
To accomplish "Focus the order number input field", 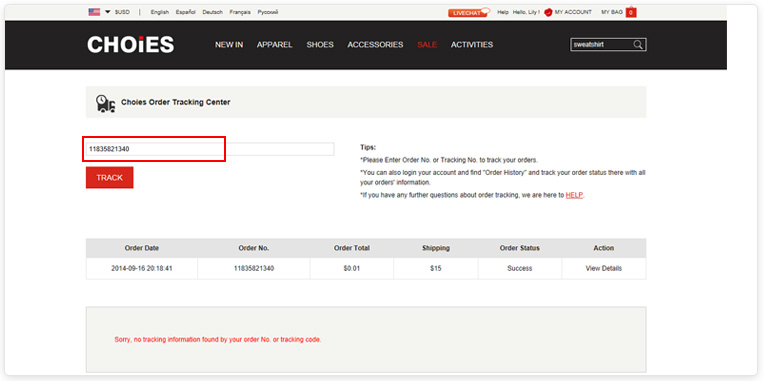I will [x=210, y=149].
